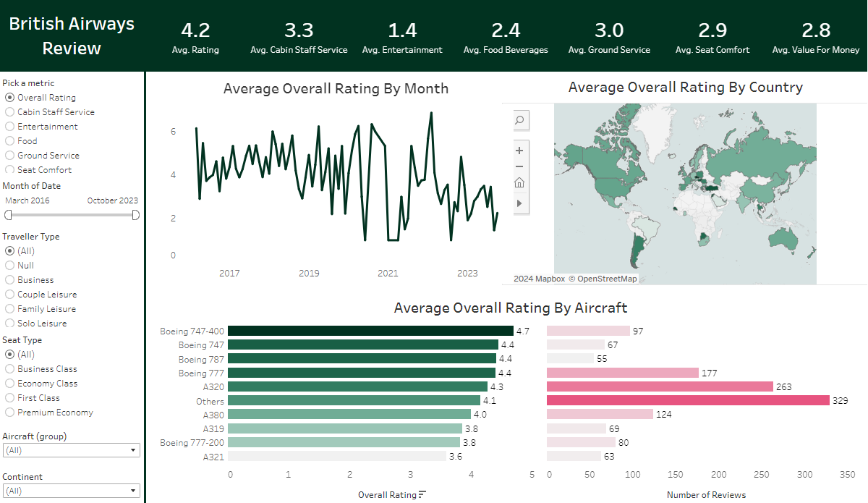This screenshot has width=868, height=503.
Task: Open the map search tool
Action: point(519,120)
